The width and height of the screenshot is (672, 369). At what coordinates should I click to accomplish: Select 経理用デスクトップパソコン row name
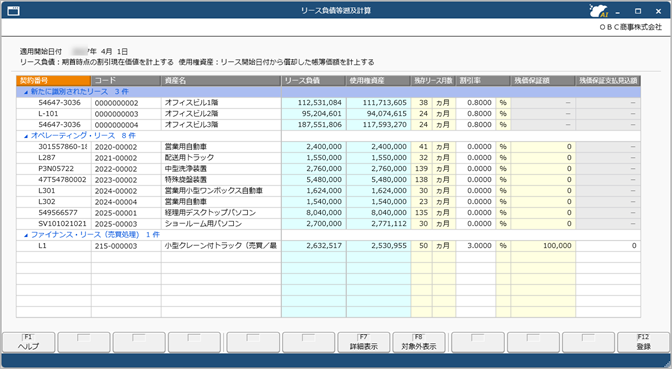tap(221, 213)
